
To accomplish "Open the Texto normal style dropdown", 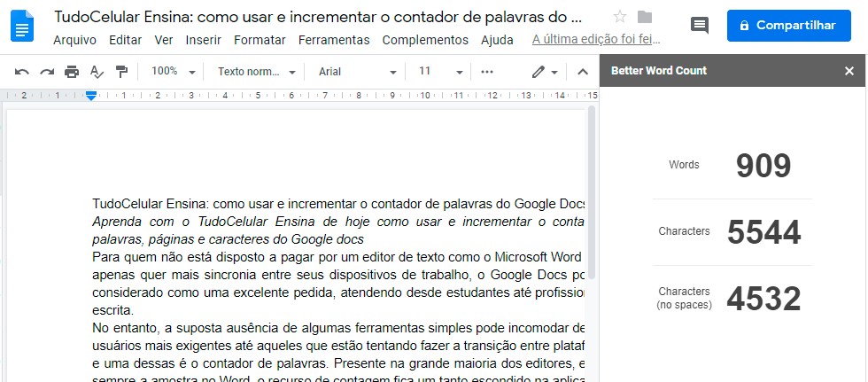I will (256, 72).
